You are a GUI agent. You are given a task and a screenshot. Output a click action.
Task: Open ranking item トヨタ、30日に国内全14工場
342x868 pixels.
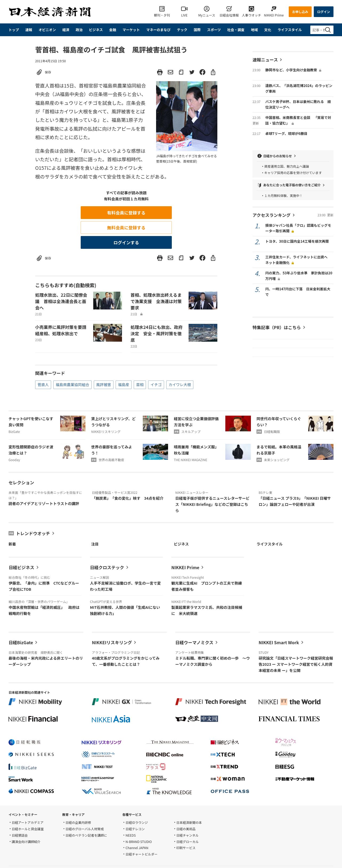(x=297, y=241)
